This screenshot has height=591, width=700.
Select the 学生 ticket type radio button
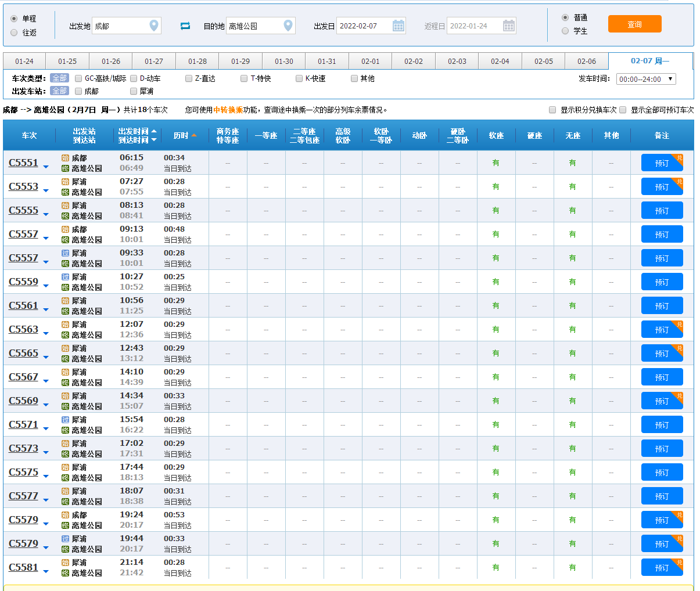coord(565,31)
